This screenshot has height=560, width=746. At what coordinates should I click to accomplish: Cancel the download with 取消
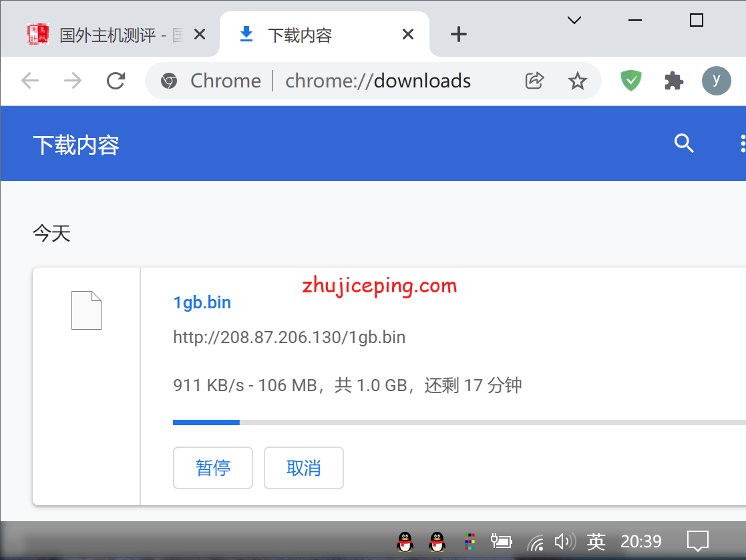click(303, 468)
